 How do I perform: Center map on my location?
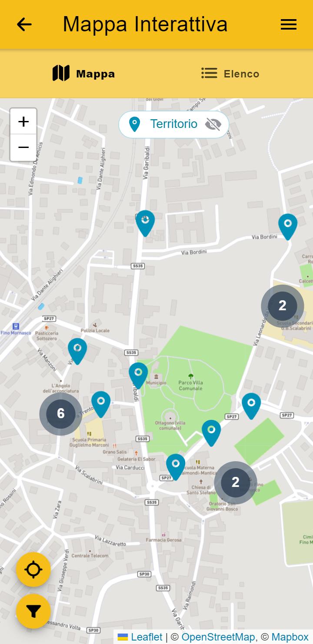(33, 569)
